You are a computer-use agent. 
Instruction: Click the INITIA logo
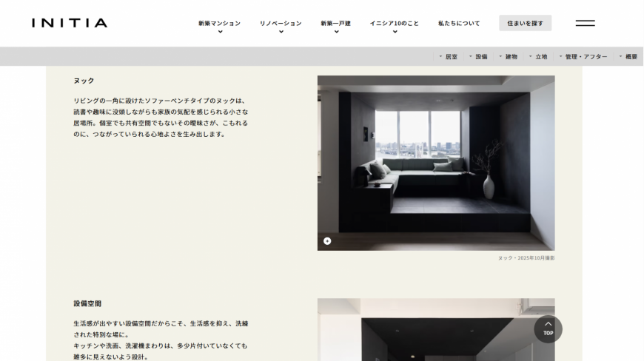click(70, 23)
